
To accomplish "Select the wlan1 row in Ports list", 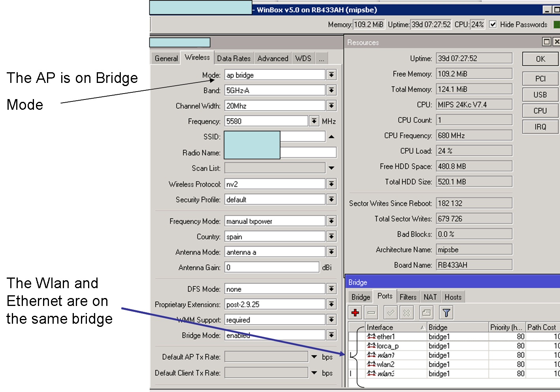I will pyautogui.click(x=454, y=355).
